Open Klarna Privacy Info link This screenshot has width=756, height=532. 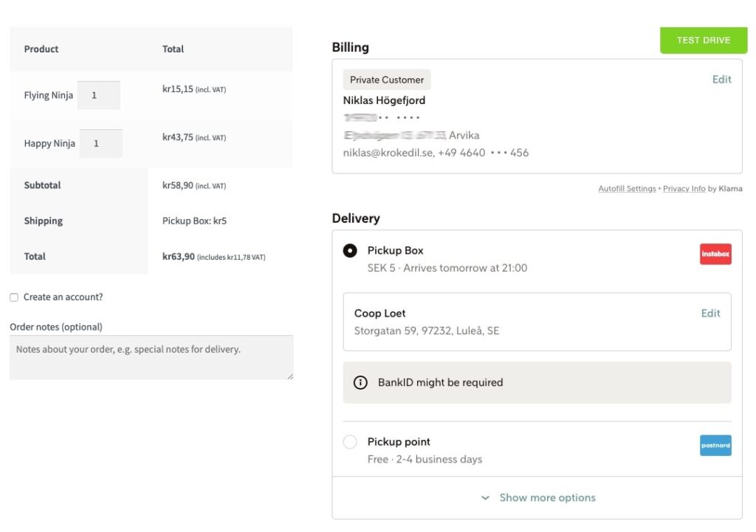684,188
